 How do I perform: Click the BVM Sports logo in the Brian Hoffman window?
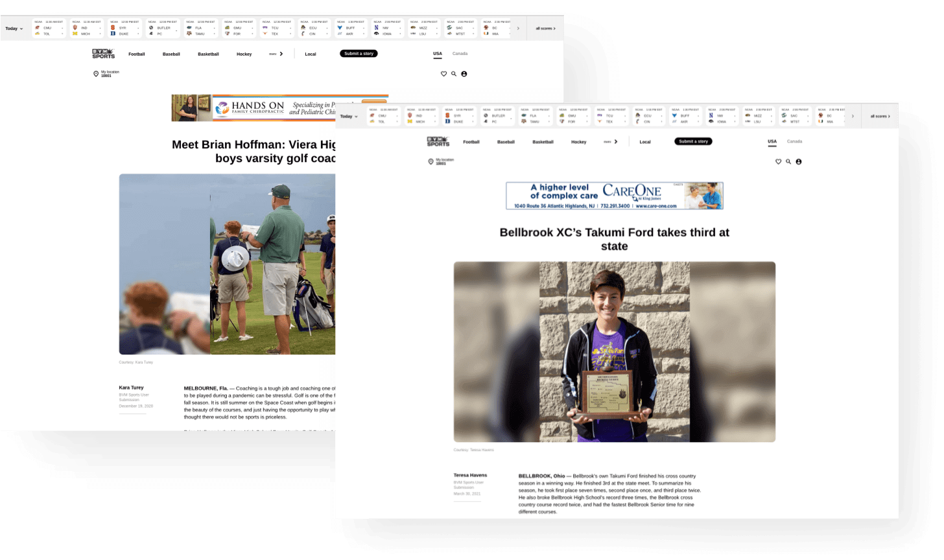point(103,54)
